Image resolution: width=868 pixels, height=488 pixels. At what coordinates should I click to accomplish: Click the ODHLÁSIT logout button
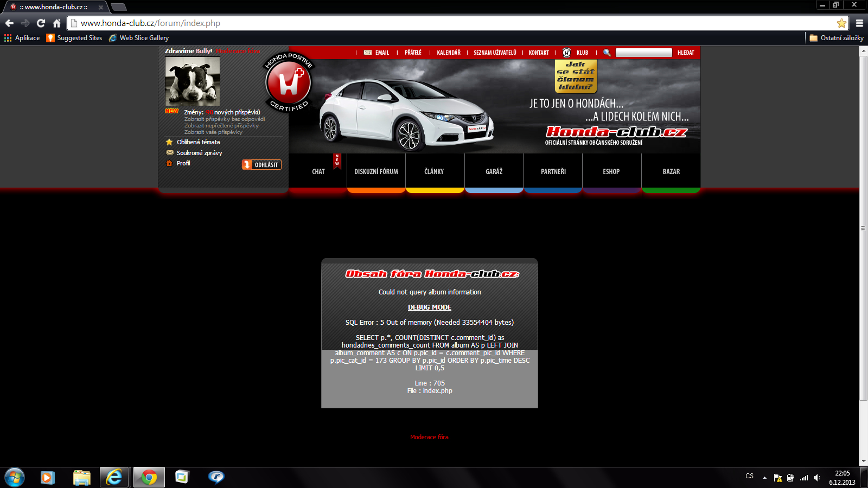[261, 165]
